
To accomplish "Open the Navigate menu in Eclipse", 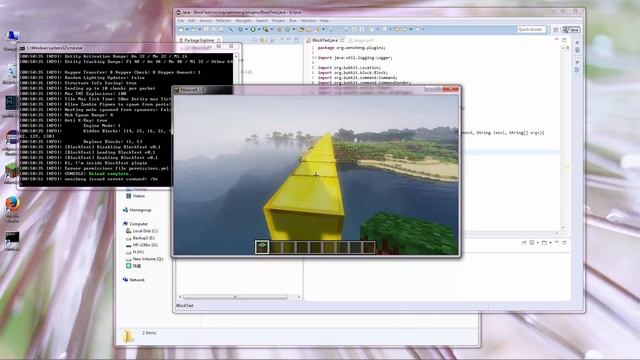I will pos(243,21).
